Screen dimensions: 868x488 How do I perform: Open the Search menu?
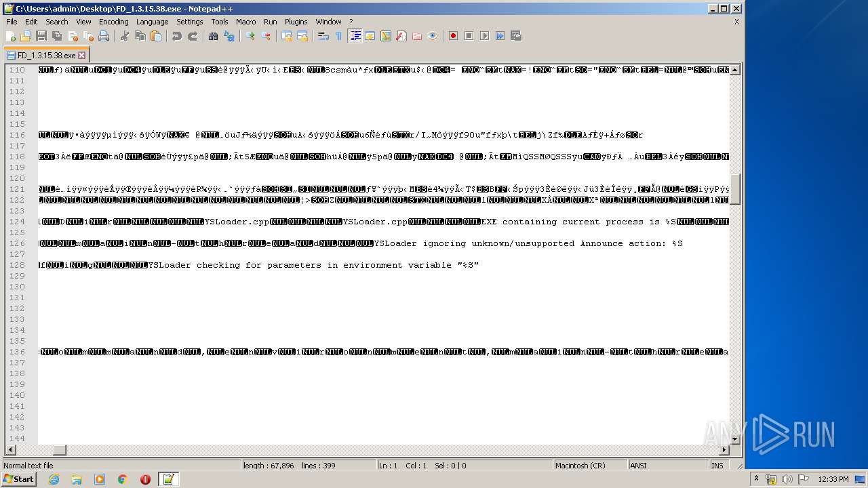(57, 22)
